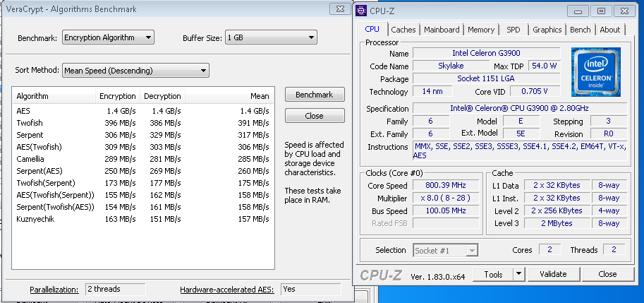Screen dimensions: 644x303
Task: Open the Benchmark type dropdown
Action: click(108, 37)
